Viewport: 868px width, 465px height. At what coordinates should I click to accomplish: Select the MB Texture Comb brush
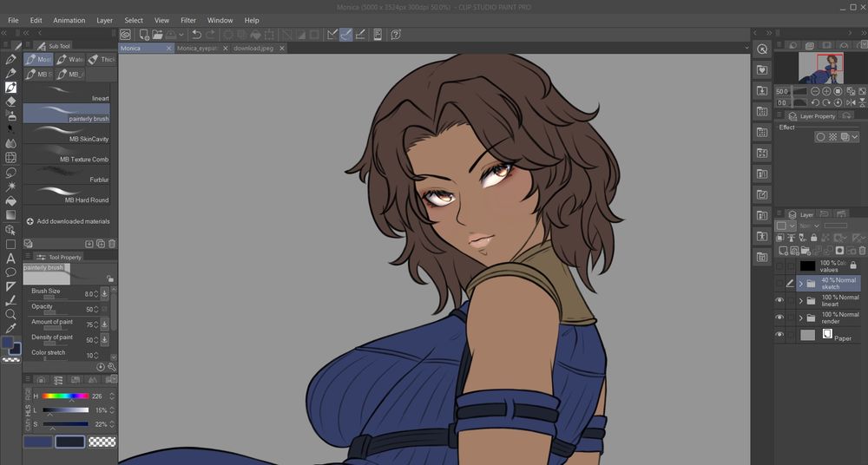67,154
